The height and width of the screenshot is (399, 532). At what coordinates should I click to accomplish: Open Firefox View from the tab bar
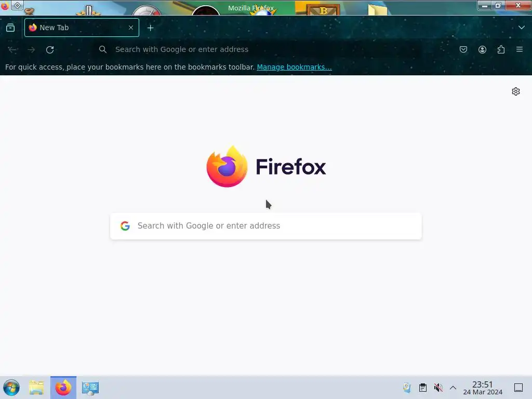10,28
